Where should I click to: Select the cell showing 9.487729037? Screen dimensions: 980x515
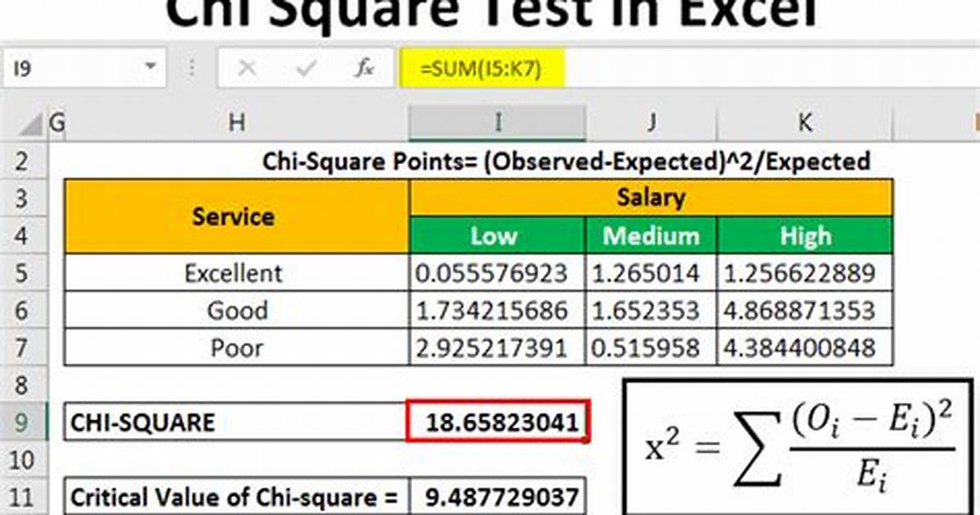coord(497,497)
